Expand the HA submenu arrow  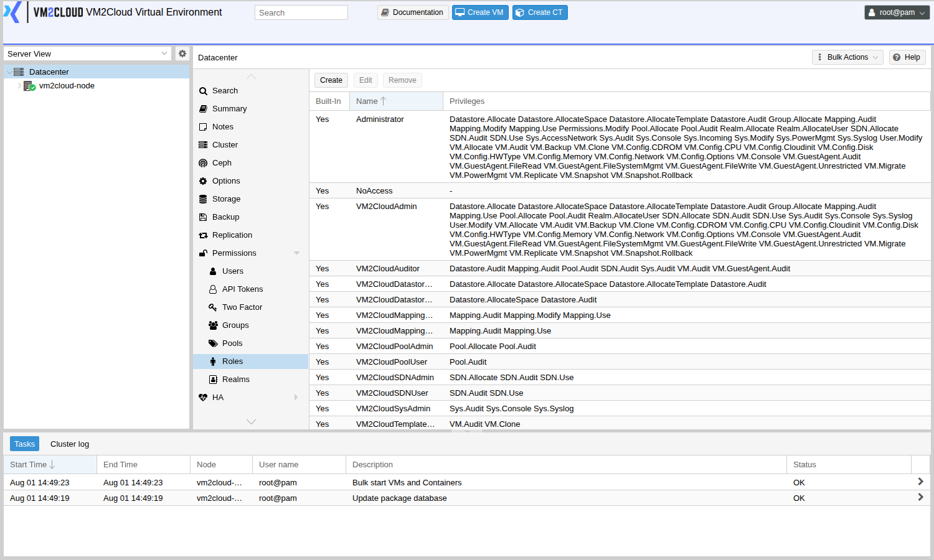click(x=296, y=398)
